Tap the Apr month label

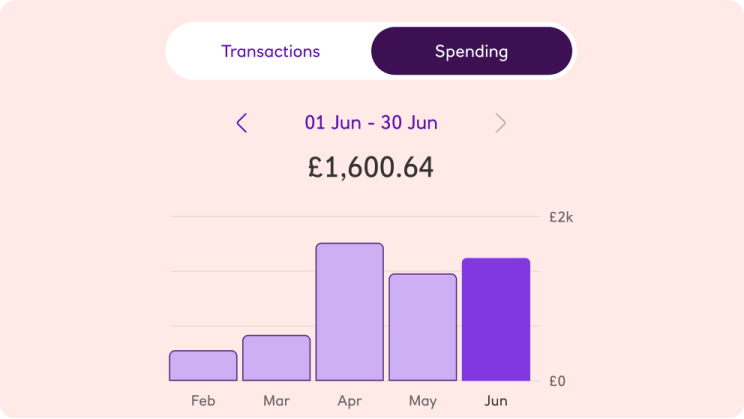(349, 401)
